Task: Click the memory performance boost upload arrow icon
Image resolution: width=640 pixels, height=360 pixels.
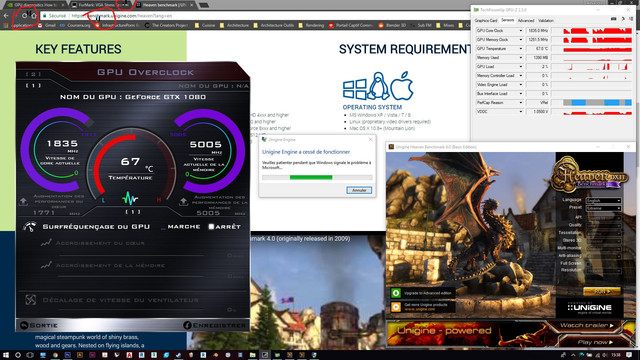Action: click(x=183, y=202)
